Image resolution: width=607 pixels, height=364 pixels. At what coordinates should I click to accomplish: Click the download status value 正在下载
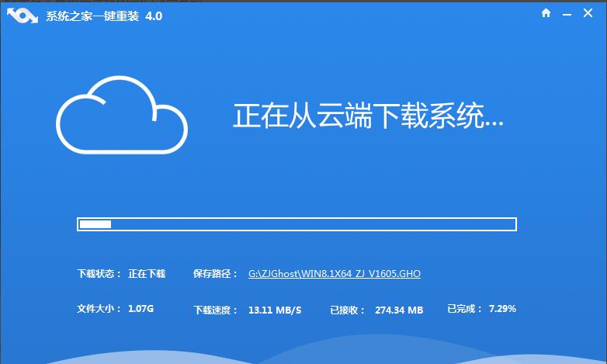click(147, 274)
